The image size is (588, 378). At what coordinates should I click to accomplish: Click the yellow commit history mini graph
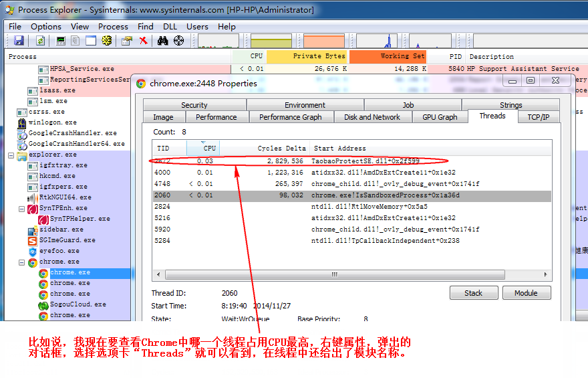271,41
